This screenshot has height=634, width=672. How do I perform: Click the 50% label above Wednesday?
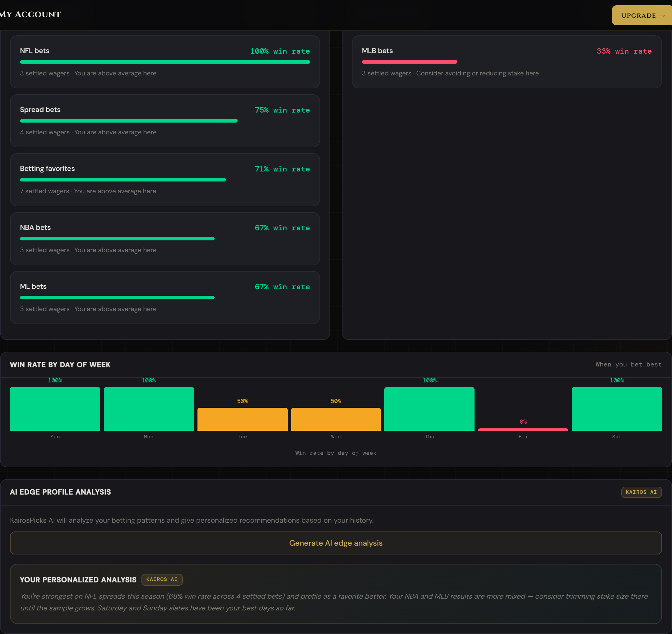click(x=336, y=401)
